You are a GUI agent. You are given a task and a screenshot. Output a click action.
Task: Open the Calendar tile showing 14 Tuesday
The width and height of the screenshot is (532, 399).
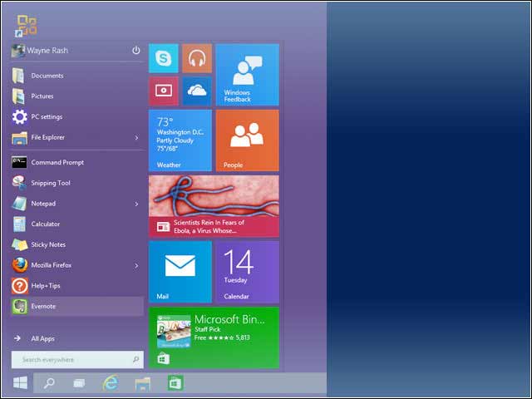248,272
